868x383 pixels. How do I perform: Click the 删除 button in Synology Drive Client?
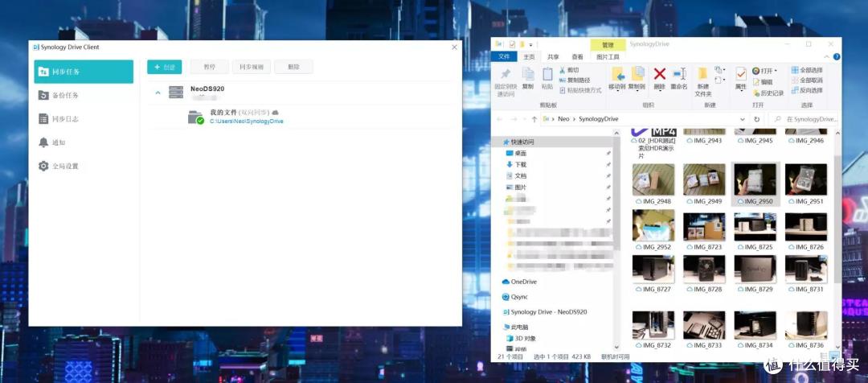pos(293,67)
